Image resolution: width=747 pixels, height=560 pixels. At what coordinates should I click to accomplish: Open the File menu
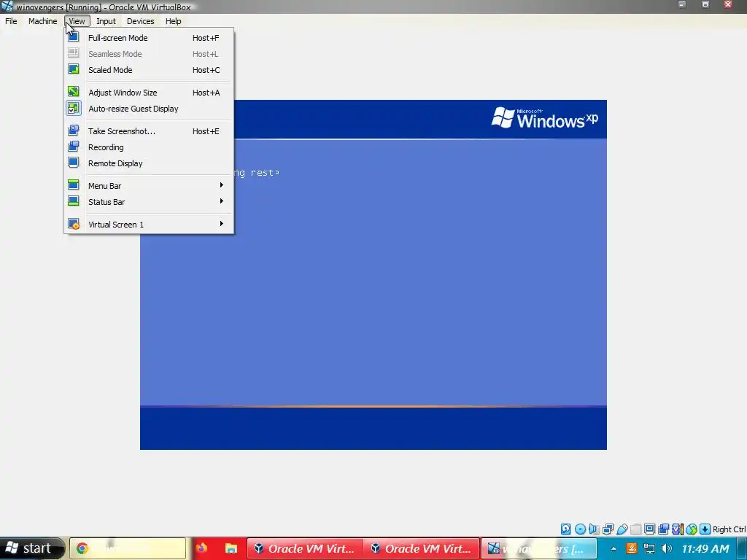pos(11,21)
